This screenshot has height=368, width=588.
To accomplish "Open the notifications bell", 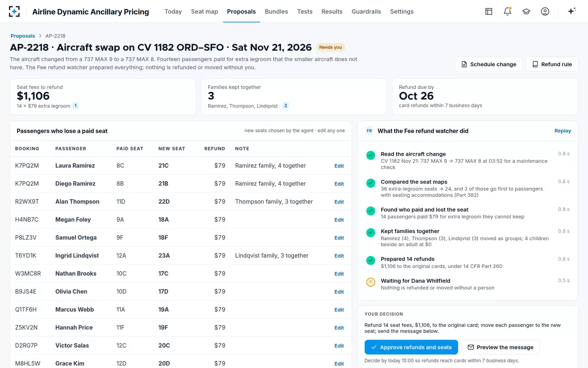I will pyautogui.click(x=508, y=11).
